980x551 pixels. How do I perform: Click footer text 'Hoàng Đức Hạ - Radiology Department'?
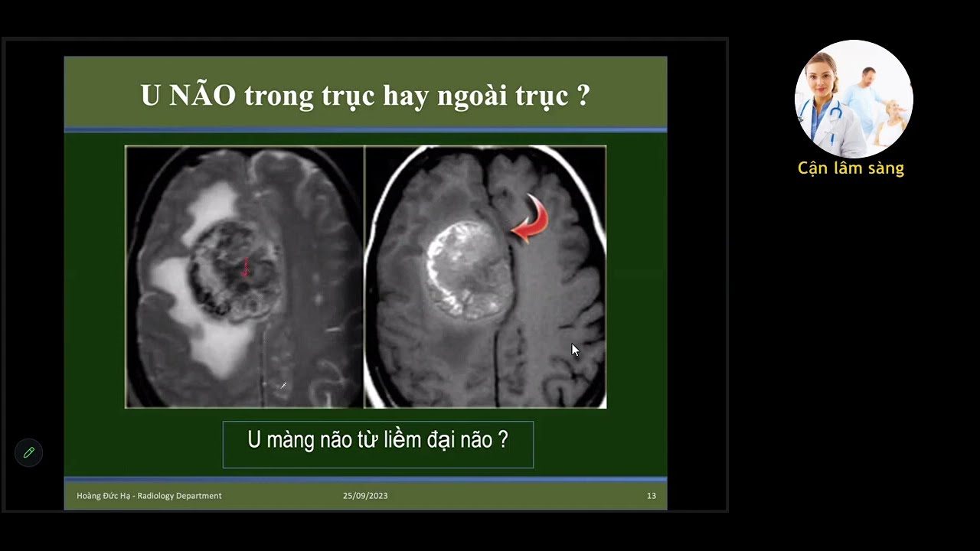click(x=149, y=496)
